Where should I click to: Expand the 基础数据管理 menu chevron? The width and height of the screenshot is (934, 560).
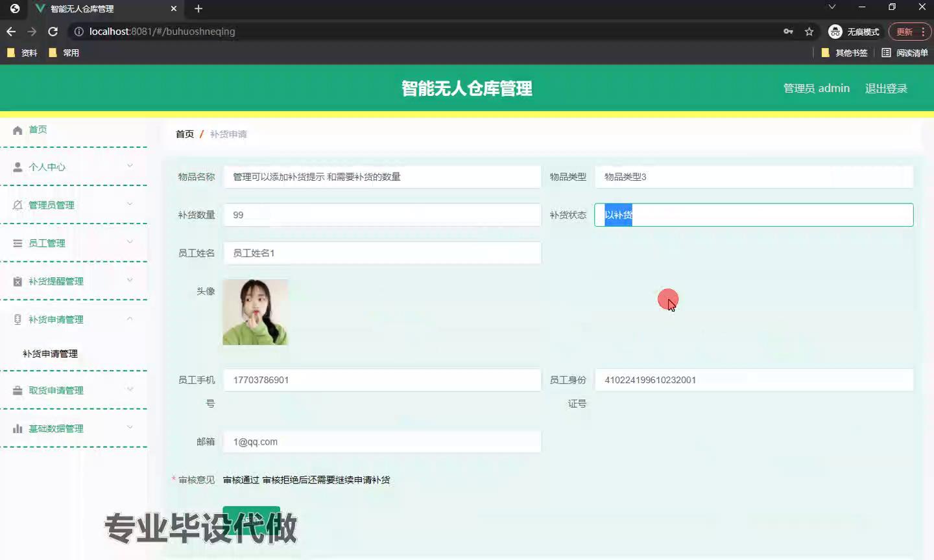click(x=130, y=427)
